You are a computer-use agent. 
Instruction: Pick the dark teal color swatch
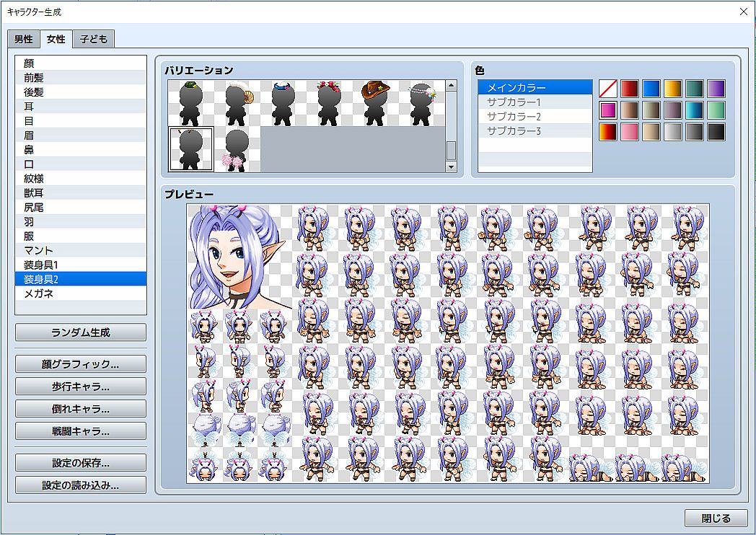695,89
